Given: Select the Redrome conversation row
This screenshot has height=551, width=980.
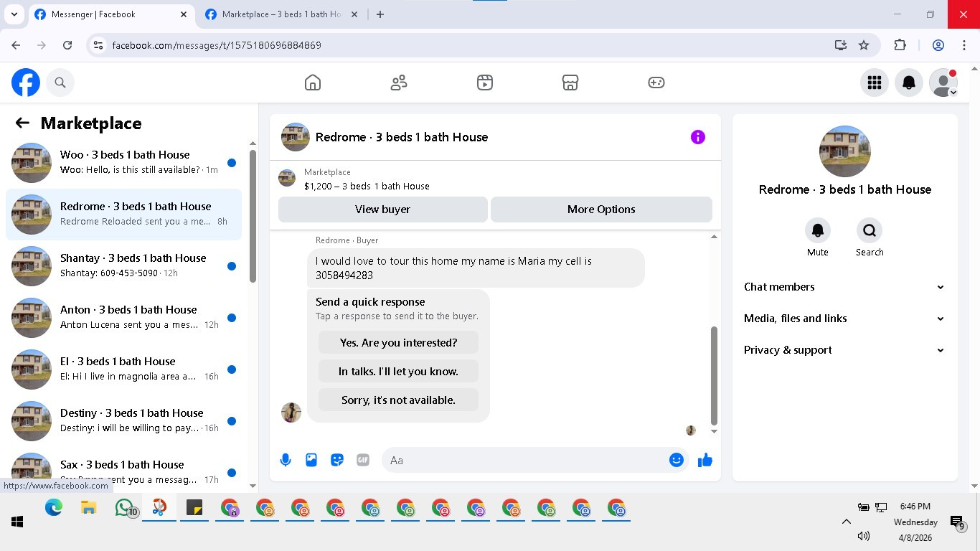Looking at the screenshot, I should click(123, 215).
